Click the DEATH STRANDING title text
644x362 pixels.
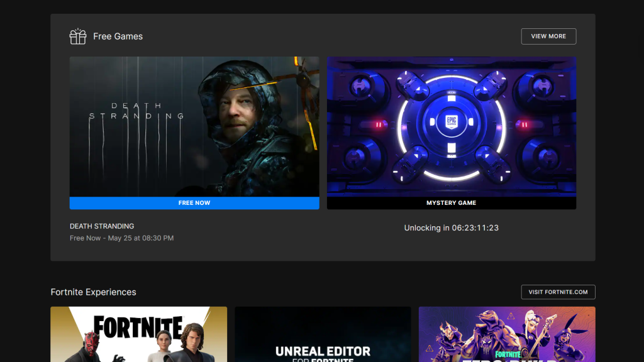tap(101, 226)
